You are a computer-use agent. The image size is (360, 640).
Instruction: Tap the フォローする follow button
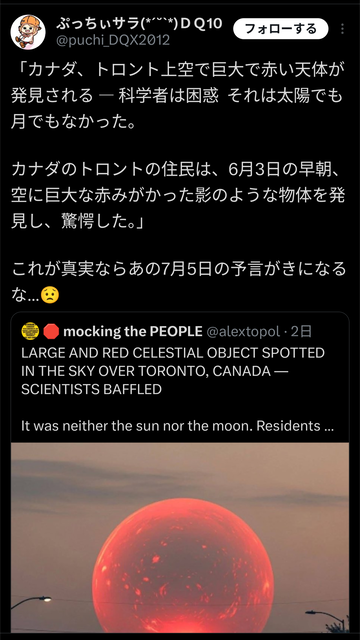(280, 29)
